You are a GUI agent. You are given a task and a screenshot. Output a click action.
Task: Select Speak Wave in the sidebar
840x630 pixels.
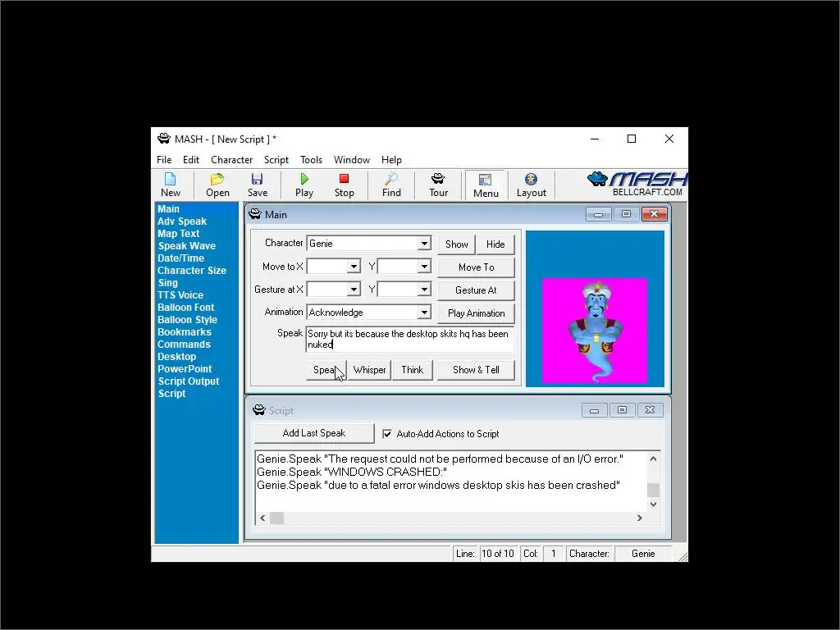click(186, 246)
